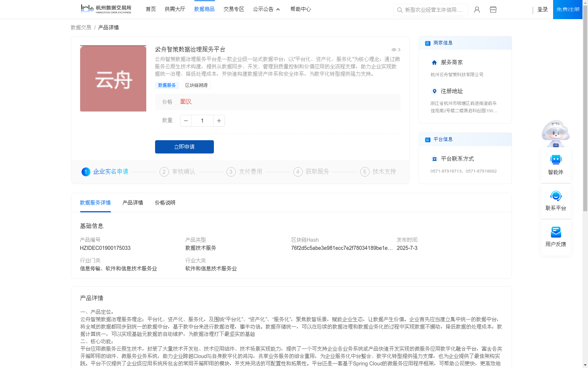Screen dimensions: 588x368
Task: Click the 立即申请 button
Action: tap(184, 147)
